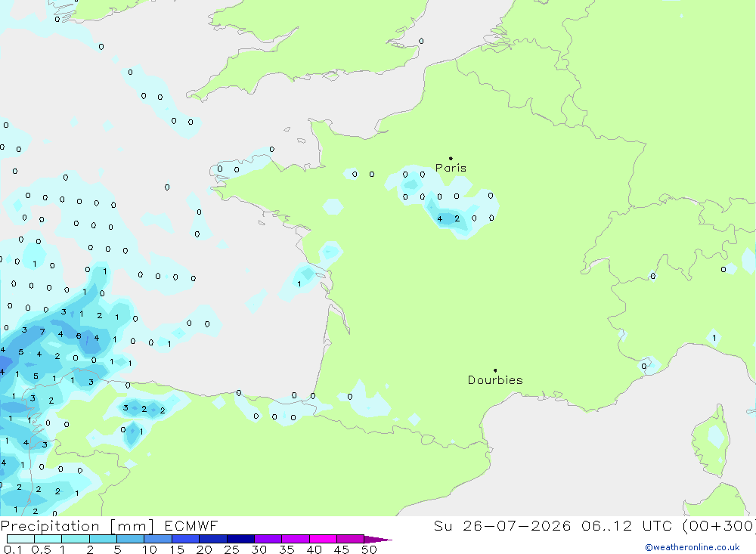The width and height of the screenshot is (756, 554).
Task: Click the Dourbies dot marker
Action: pos(495,370)
